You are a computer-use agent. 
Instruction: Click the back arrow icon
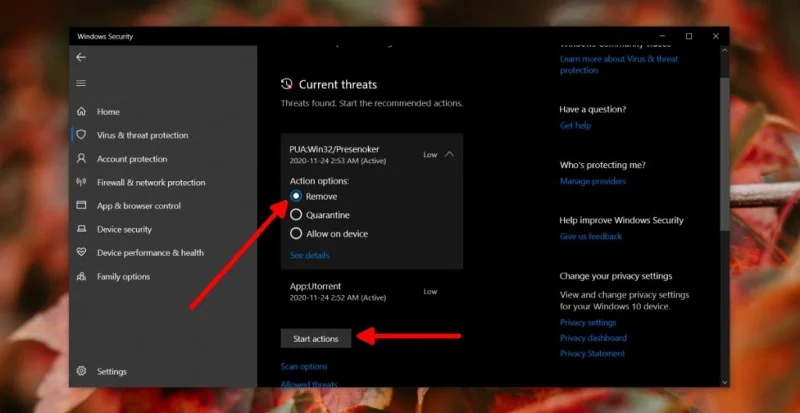point(81,57)
